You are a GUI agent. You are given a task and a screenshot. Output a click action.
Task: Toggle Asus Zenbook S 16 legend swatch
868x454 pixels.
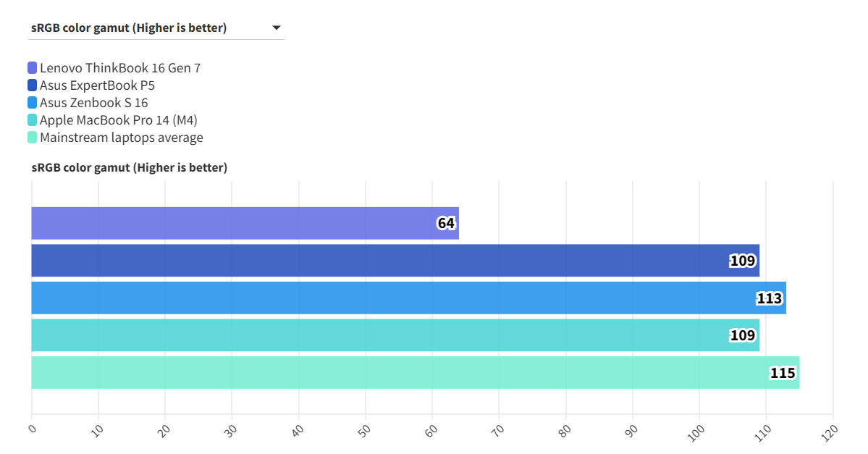(32, 103)
